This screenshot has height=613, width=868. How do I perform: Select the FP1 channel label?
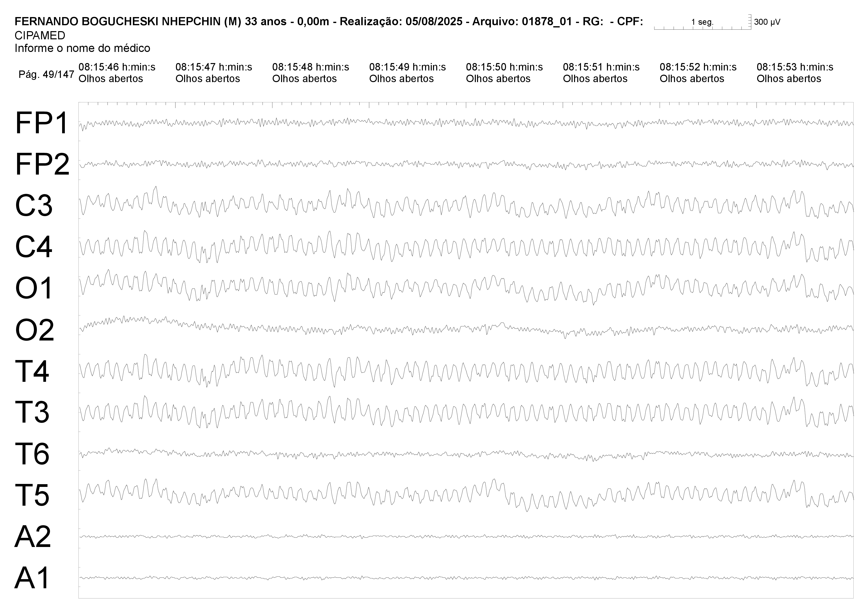42,123
